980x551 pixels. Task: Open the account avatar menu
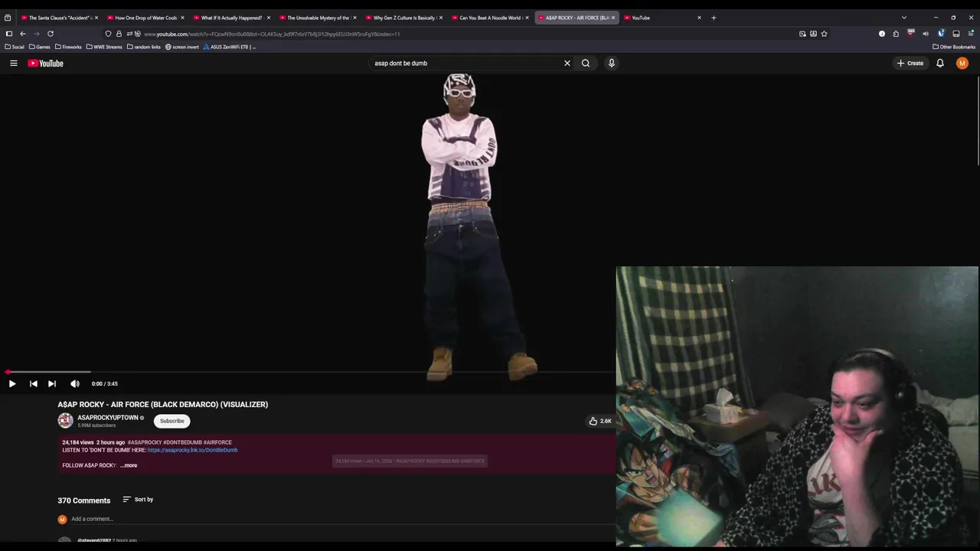coord(962,64)
